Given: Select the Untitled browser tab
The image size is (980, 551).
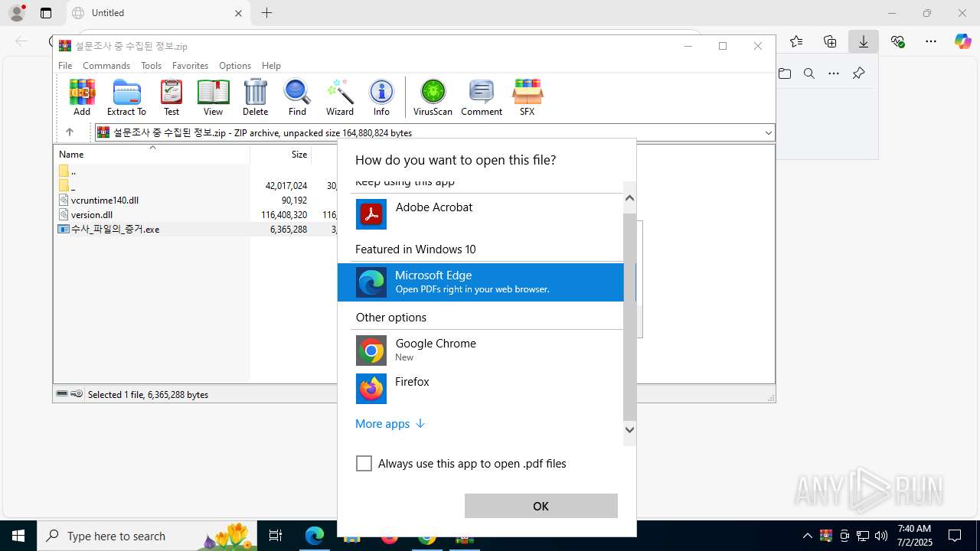Looking at the screenshot, I should point(157,13).
